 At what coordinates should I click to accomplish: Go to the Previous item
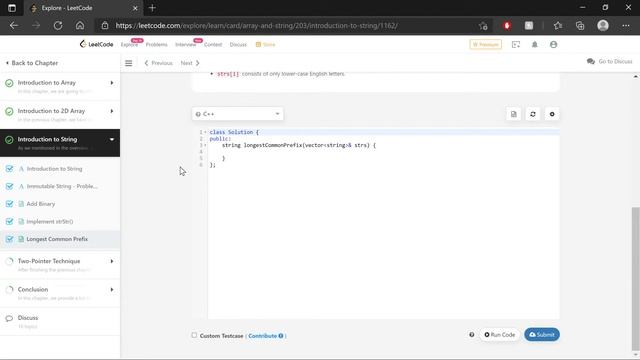pos(158,63)
